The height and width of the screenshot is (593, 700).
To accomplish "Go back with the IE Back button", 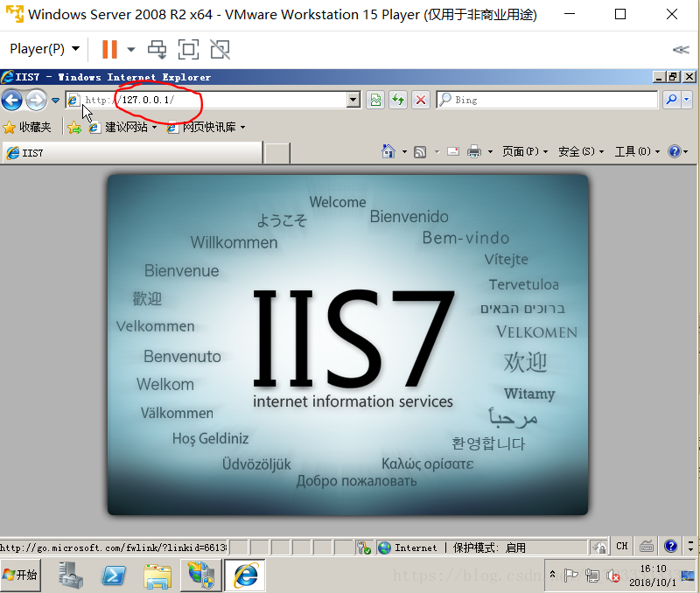I will (12, 100).
